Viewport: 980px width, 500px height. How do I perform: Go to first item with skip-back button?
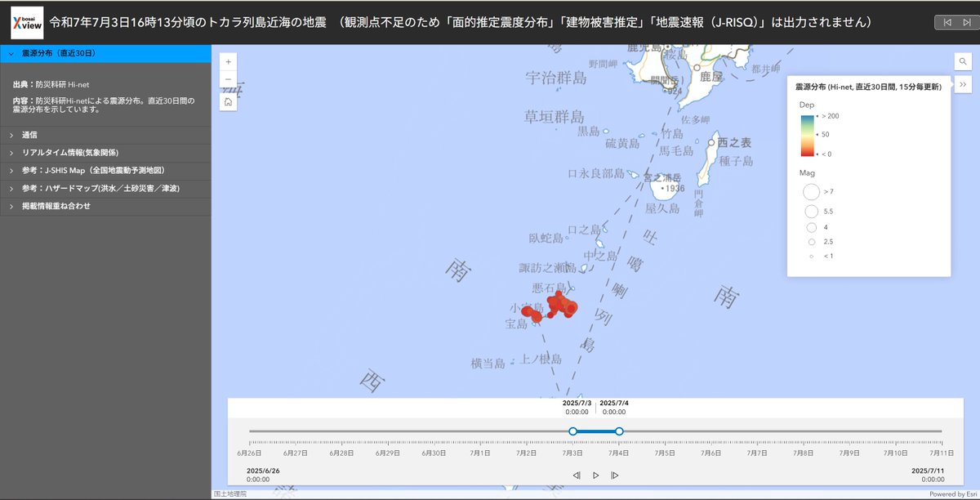pos(947,22)
